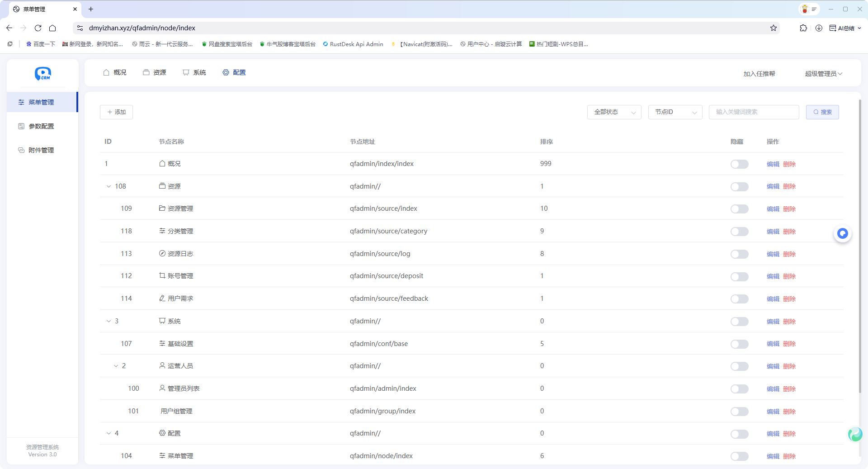868x469 pixels.
Task: Switch to the 概况 top nav tab
Action: (115, 72)
